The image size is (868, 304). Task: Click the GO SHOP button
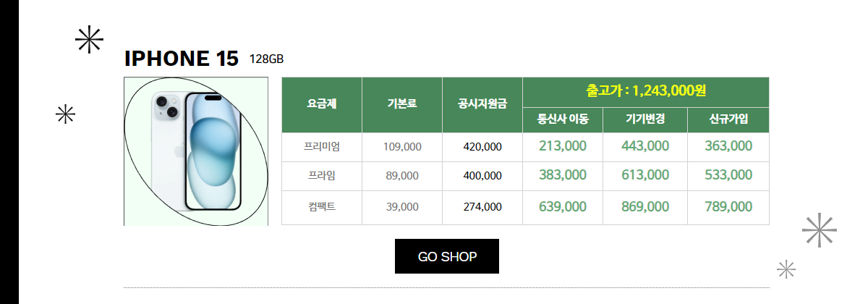click(x=447, y=256)
